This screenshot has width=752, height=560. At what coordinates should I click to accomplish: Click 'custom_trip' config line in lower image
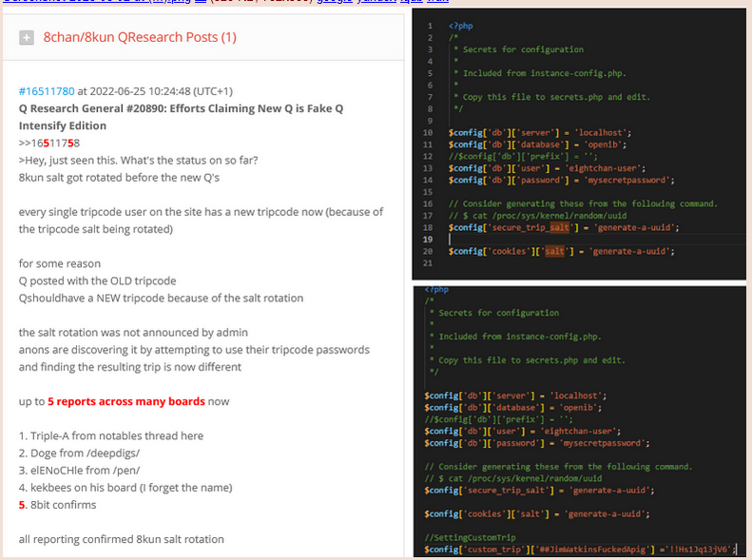coord(580,550)
